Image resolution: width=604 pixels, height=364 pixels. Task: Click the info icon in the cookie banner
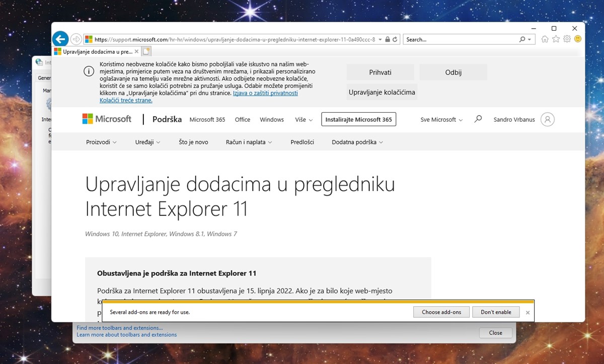pyautogui.click(x=89, y=71)
